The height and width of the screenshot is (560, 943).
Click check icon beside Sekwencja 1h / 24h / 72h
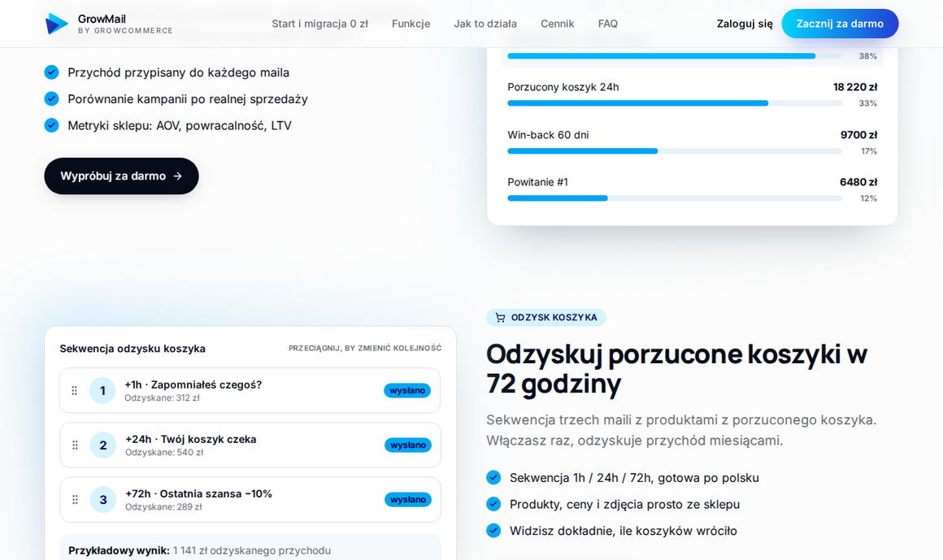[493, 478]
